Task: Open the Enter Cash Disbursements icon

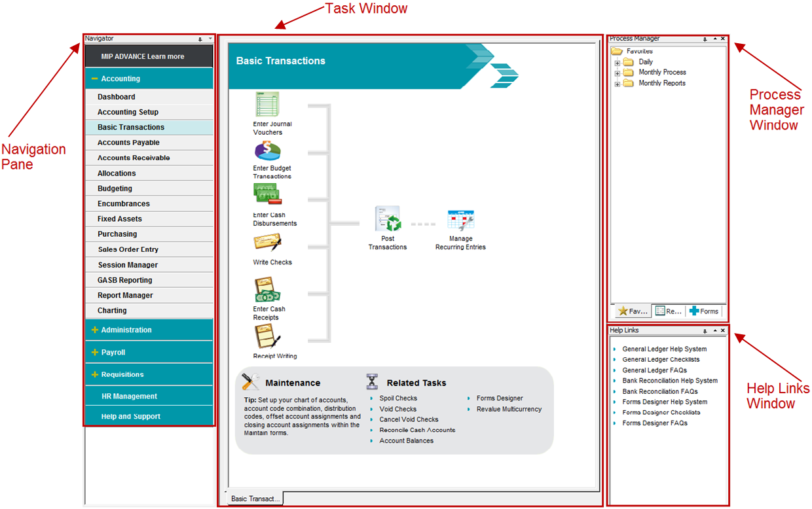Action: [x=267, y=195]
